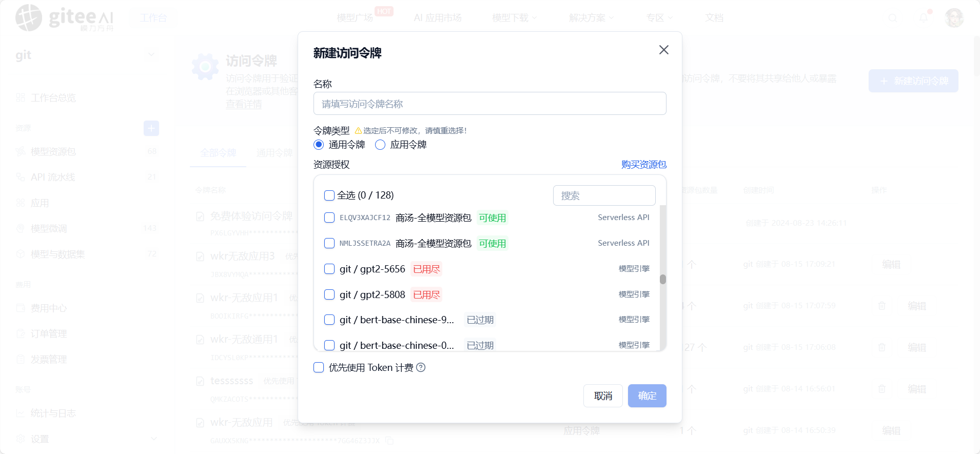Tick the git / gpt2-5656 resource checkbox
This screenshot has height=454, width=980.
tap(329, 269)
